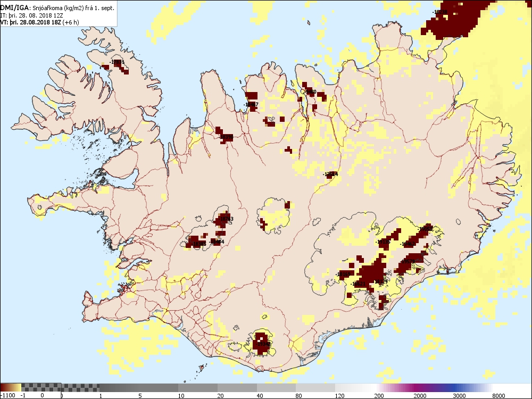
Task: Select the -19135 value label
Action: tap(383, 242)
